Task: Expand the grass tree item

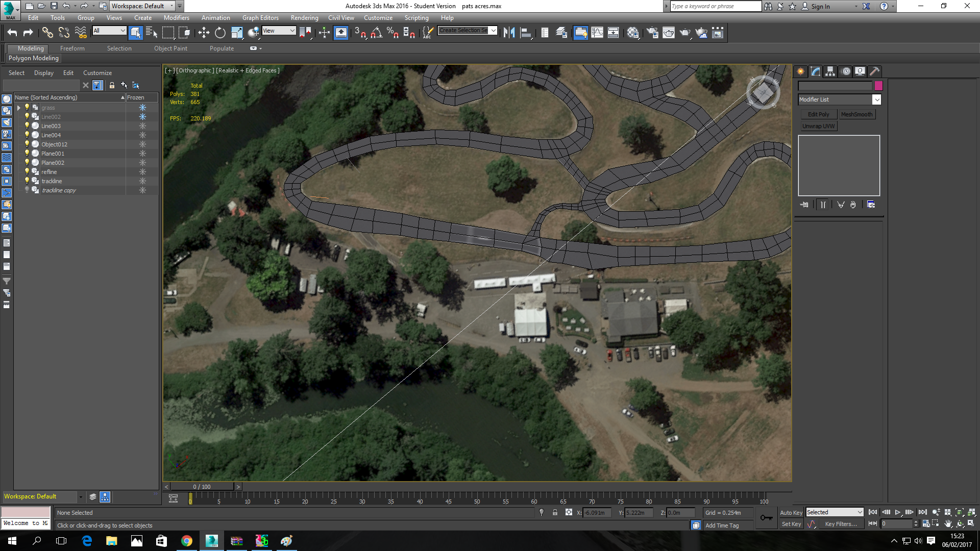Action: (x=19, y=108)
